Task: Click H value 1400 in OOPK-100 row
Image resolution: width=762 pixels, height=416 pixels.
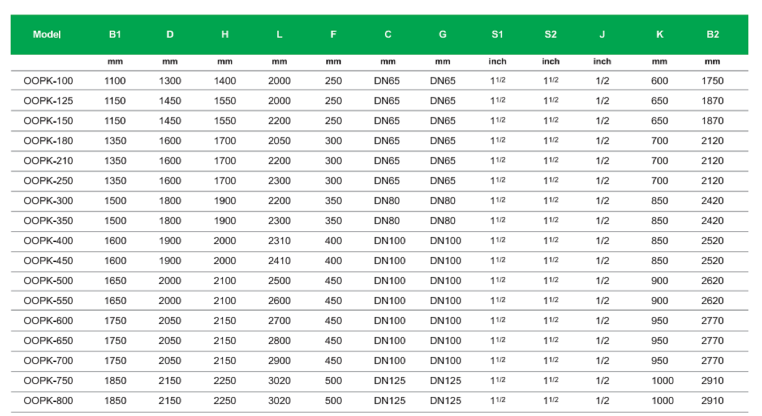Action: point(225,81)
